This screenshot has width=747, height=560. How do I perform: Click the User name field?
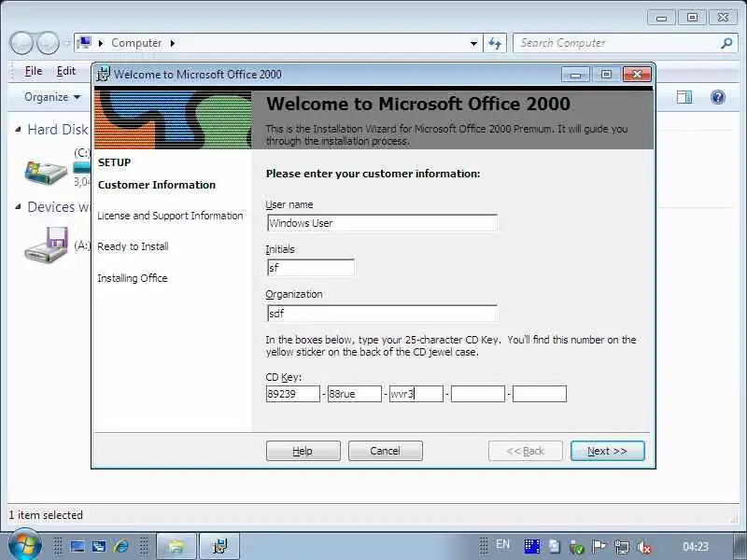382,223
